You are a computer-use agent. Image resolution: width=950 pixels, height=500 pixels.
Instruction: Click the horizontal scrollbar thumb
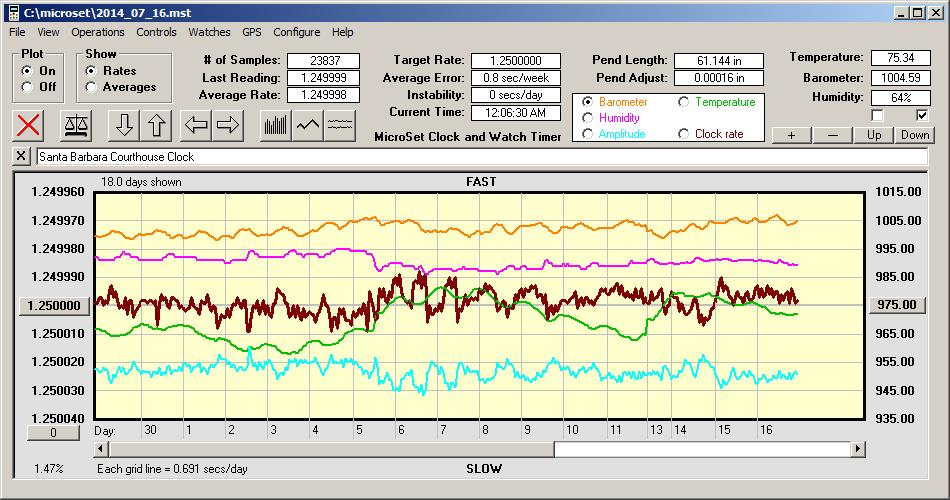tap(331, 449)
